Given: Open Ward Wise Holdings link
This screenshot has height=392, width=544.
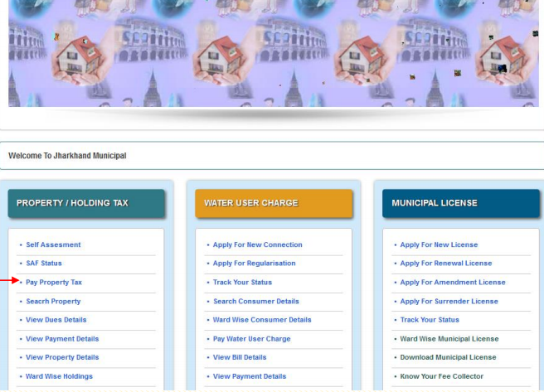Looking at the screenshot, I should click(x=59, y=376).
